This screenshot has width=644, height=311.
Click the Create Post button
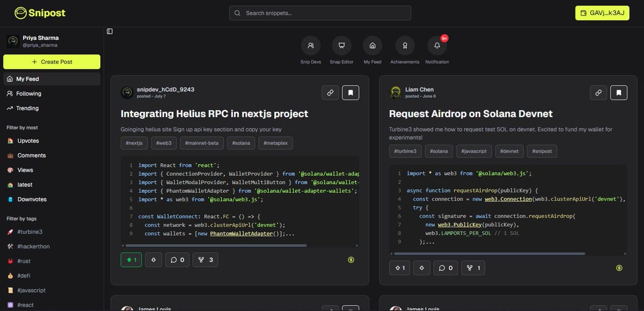click(52, 62)
